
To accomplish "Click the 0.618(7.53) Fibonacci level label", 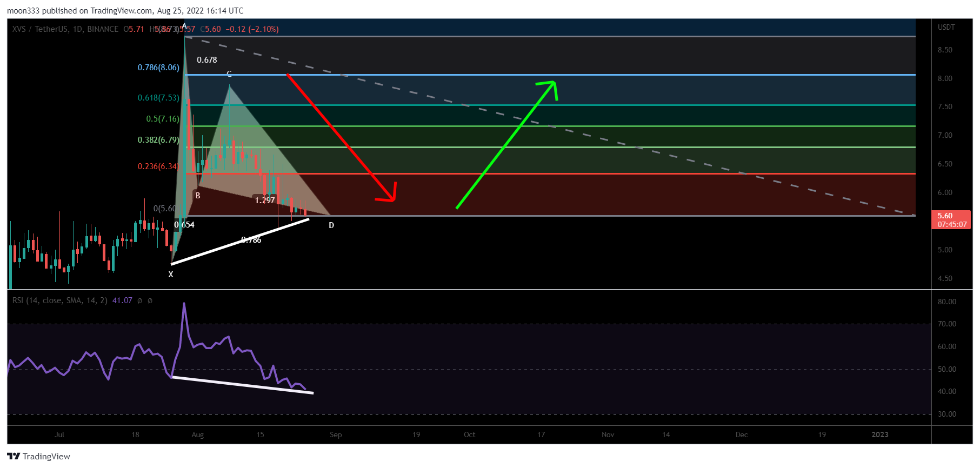I will (158, 98).
